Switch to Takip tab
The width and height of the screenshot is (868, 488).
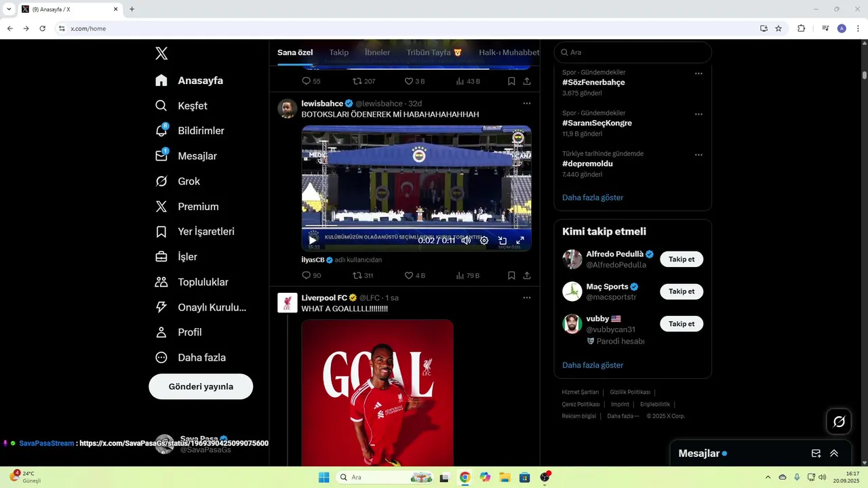pyautogui.click(x=339, y=52)
